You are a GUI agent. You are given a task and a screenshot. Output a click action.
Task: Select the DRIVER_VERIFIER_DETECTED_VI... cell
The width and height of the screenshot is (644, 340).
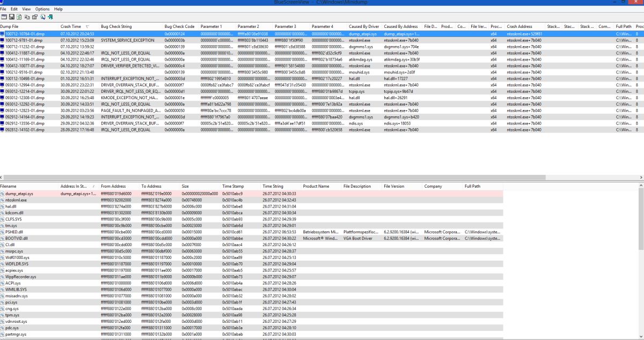pyautogui.click(x=131, y=65)
